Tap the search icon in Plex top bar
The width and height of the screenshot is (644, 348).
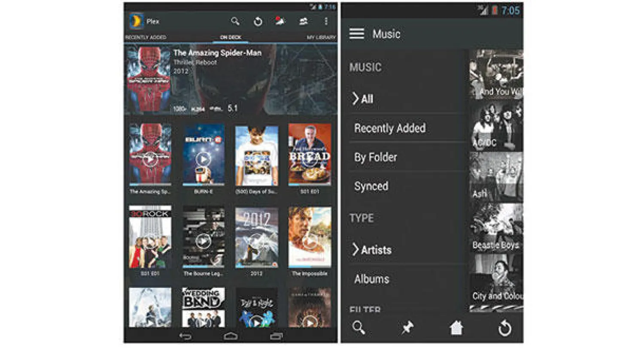(235, 21)
